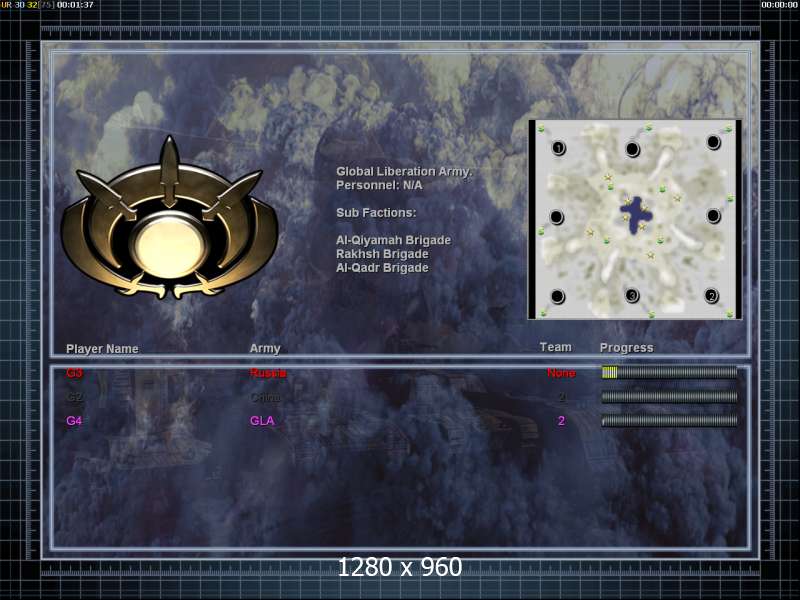Click G4's team value '2'

[x=561, y=421]
